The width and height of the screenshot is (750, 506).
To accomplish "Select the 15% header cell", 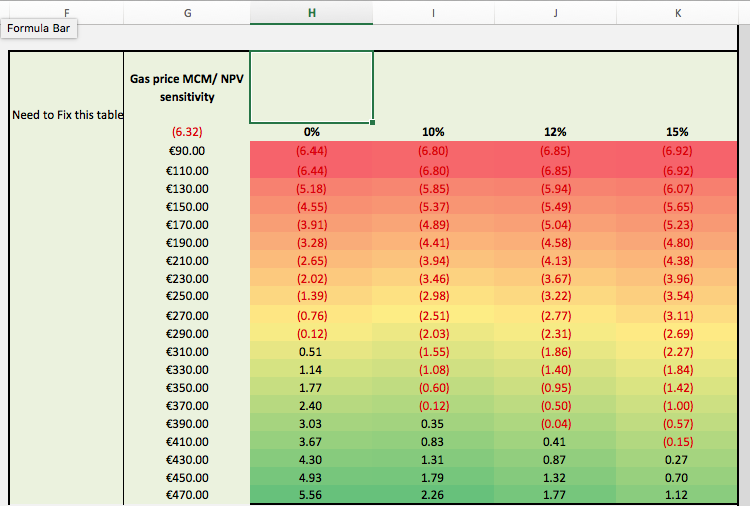I will 677,132.
